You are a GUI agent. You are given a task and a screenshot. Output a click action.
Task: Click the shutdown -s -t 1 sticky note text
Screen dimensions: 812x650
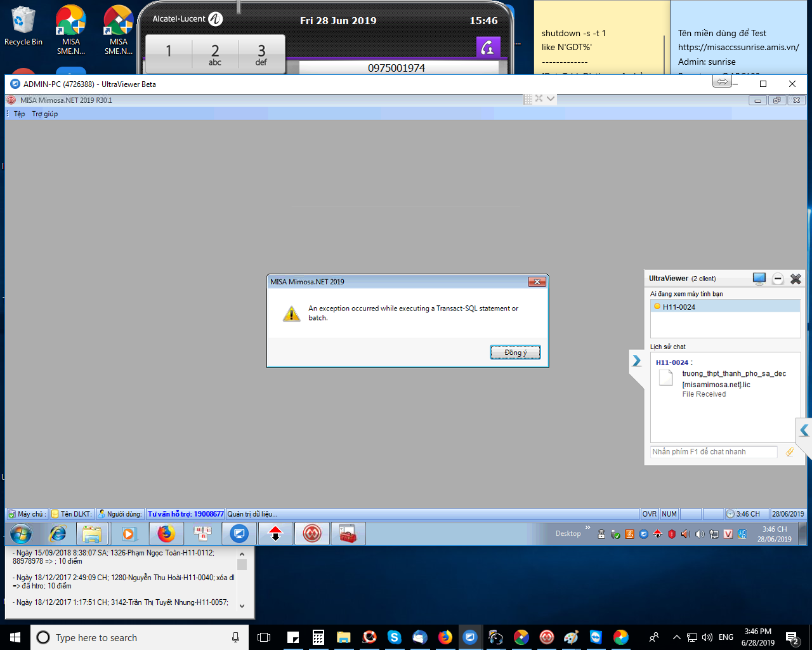pyautogui.click(x=573, y=33)
